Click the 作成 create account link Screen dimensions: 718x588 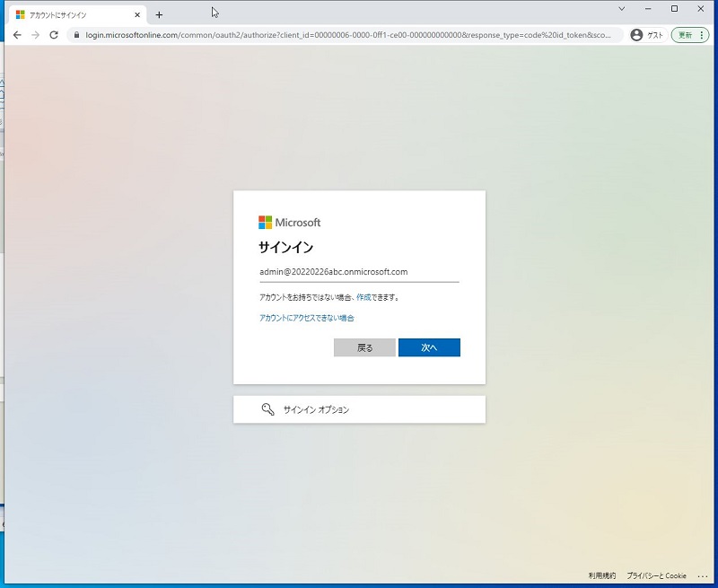363,297
